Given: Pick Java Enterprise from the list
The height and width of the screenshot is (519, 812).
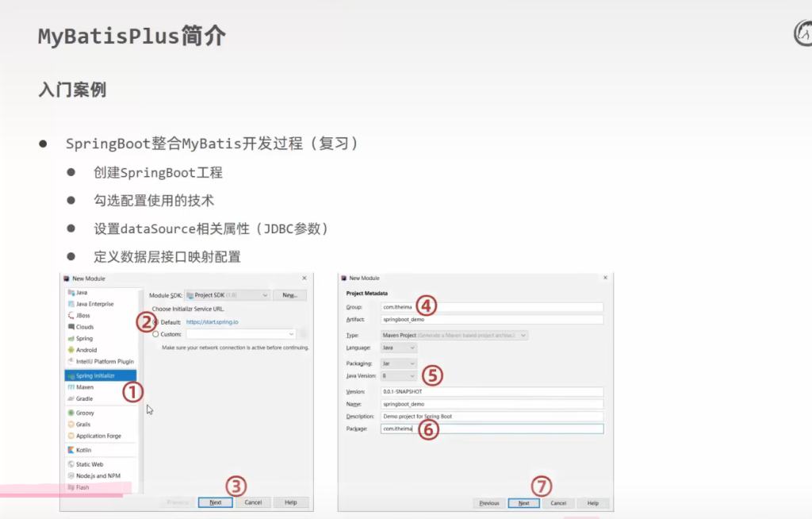Looking at the screenshot, I should (94, 304).
